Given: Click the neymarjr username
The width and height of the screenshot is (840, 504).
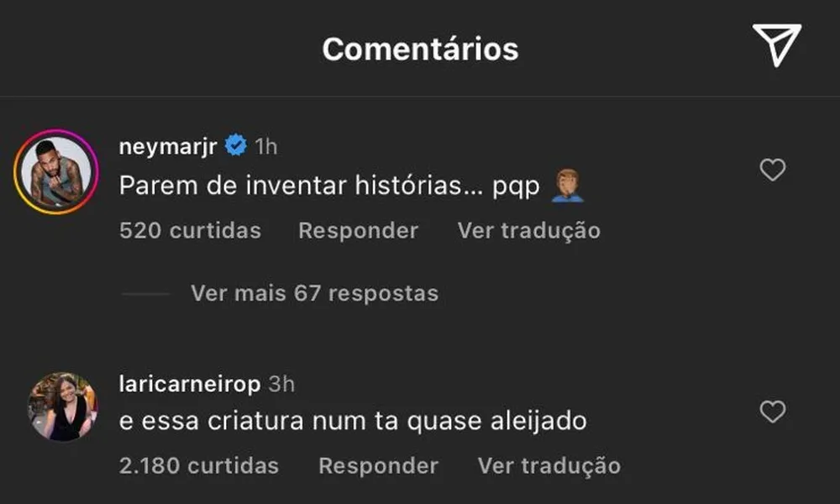Looking at the screenshot, I should [169, 146].
